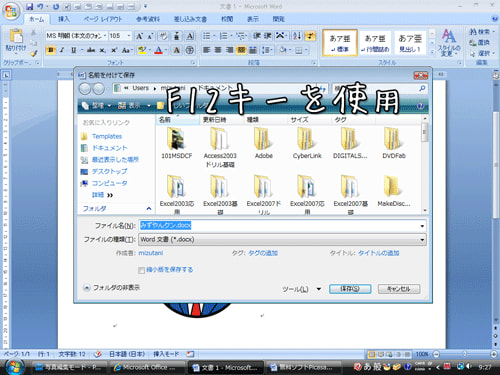The width and height of the screenshot is (500, 375).
Task: Expand the フォルダ pane in the dialog
Action: [x=149, y=209]
